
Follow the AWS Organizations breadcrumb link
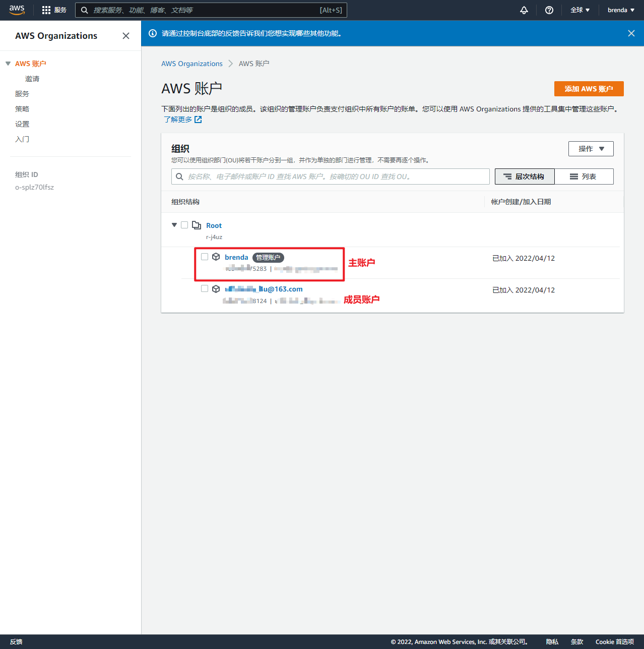tap(192, 64)
